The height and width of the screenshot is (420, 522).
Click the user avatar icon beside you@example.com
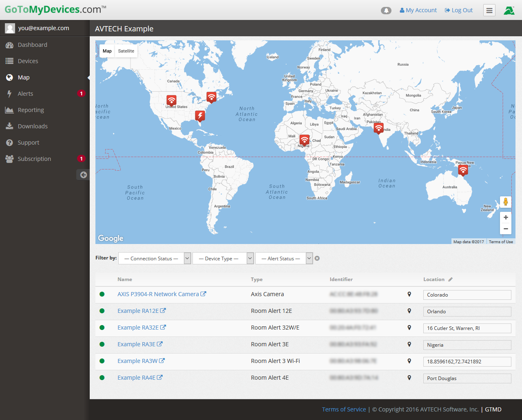(10, 28)
